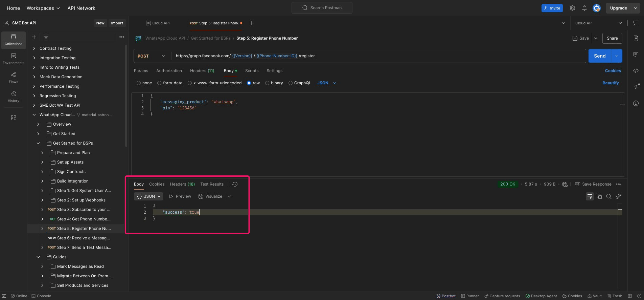Open the POST method dropdown
644x300 pixels.
[152, 56]
